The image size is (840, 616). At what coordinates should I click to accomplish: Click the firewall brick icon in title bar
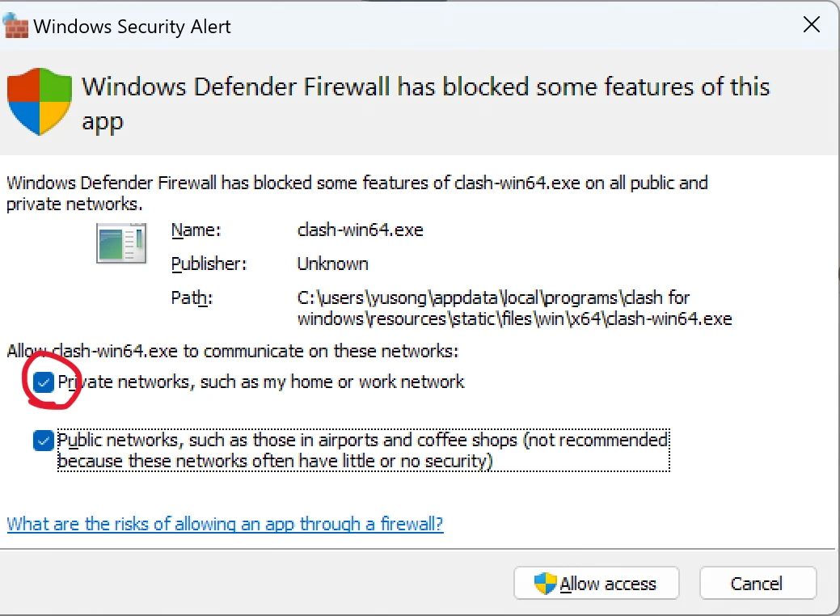tap(16, 26)
